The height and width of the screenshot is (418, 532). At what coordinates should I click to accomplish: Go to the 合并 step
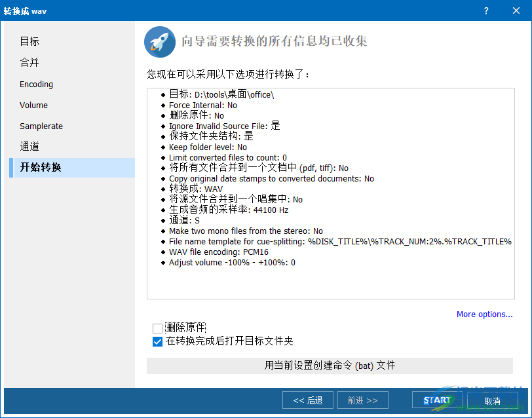pos(29,62)
